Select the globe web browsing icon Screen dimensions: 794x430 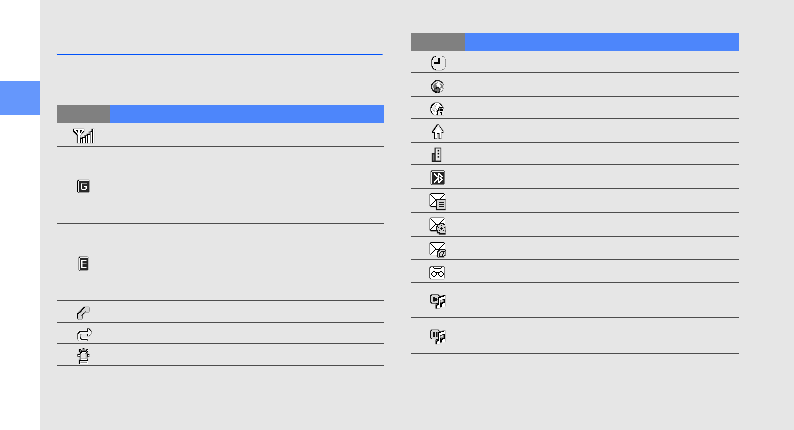click(437, 87)
